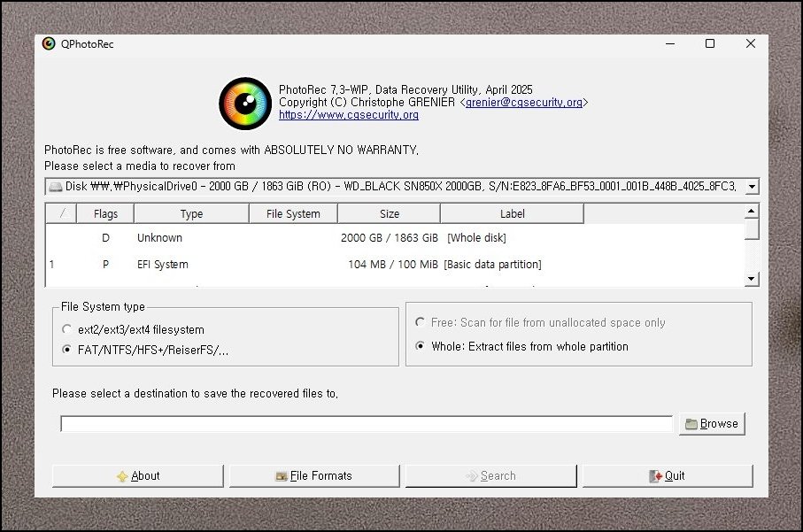Minimize the QPhotoRec window
This screenshot has width=803, height=532.
coord(670,43)
